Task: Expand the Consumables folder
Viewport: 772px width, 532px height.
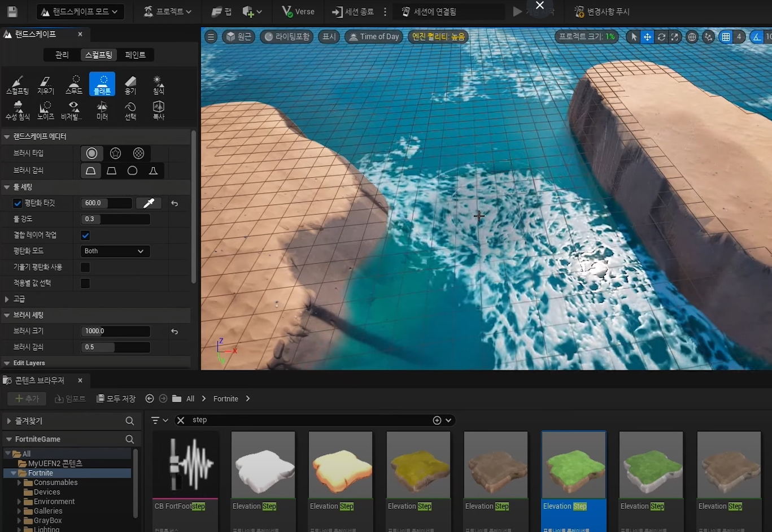Action: pyautogui.click(x=20, y=483)
